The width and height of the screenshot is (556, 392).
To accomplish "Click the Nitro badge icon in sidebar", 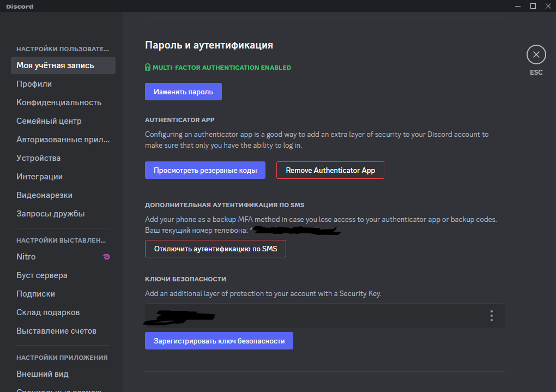I will [106, 257].
